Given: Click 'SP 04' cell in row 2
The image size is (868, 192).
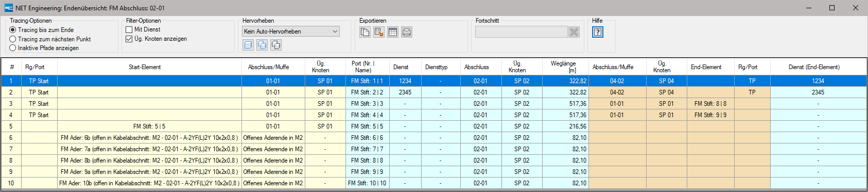Looking at the screenshot, I should 667,92.
